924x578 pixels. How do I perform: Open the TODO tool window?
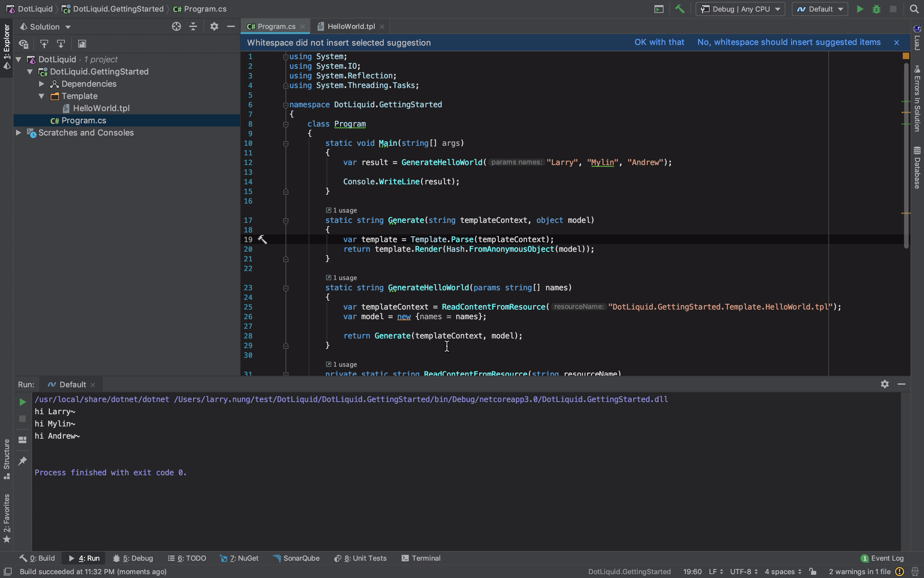tap(187, 558)
